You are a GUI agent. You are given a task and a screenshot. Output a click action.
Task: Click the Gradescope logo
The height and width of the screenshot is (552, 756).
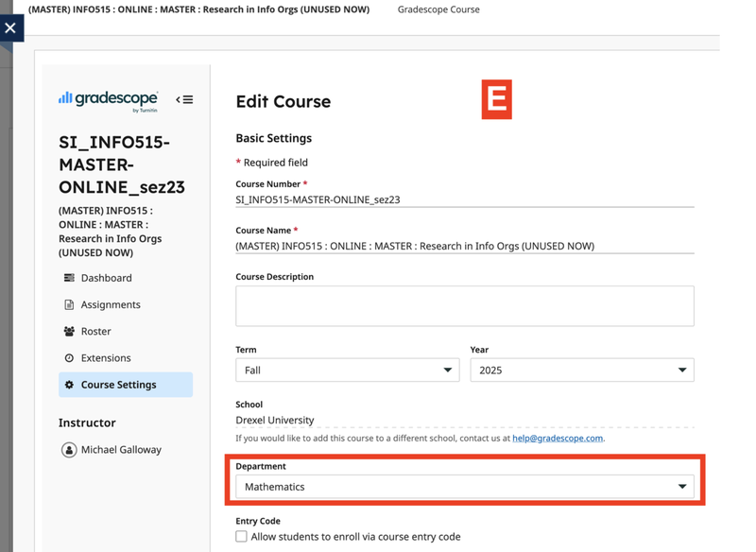pyautogui.click(x=108, y=99)
